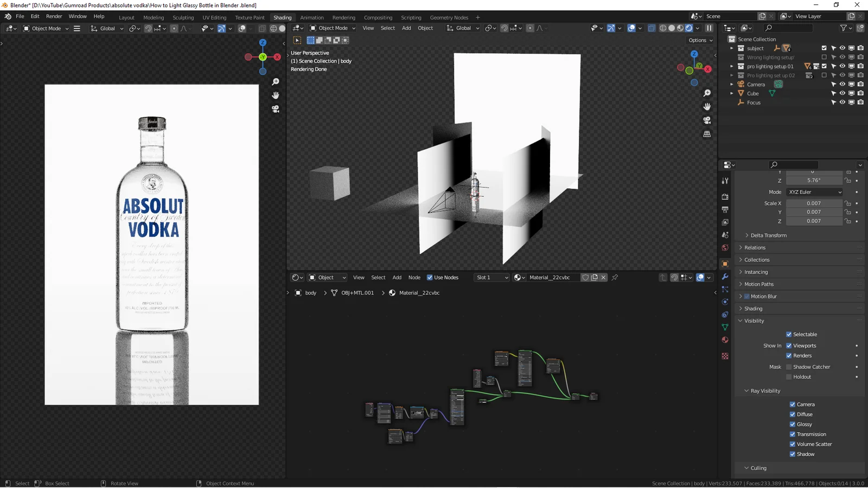Open the Output Properties printer icon
This screenshot has width=868, height=488.
pyautogui.click(x=725, y=210)
